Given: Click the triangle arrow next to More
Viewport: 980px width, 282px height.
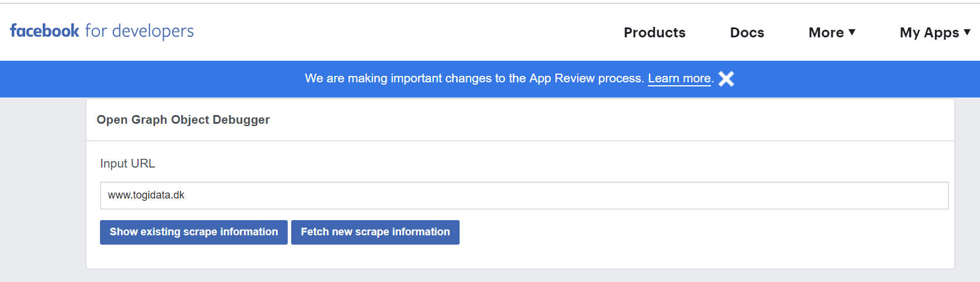Looking at the screenshot, I should [x=852, y=32].
